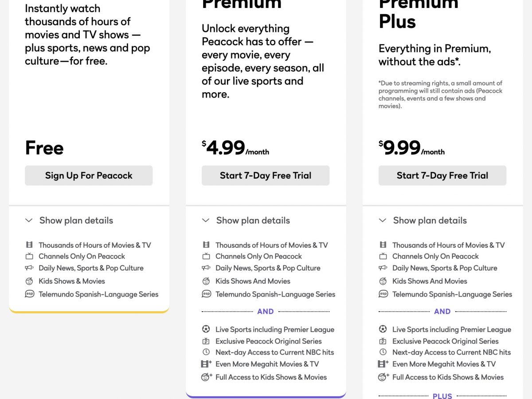Start 7-Day Free Trial for $4.99 Premium plan
Image resolution: width=532 pixels, height=399 pixels.
(265, 176)
